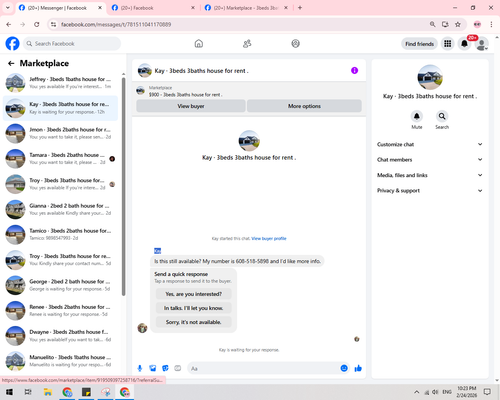Click Kay's house thumbnail in chat header
The width and height of the screenshot is (500, 400).
coord(145,70)
